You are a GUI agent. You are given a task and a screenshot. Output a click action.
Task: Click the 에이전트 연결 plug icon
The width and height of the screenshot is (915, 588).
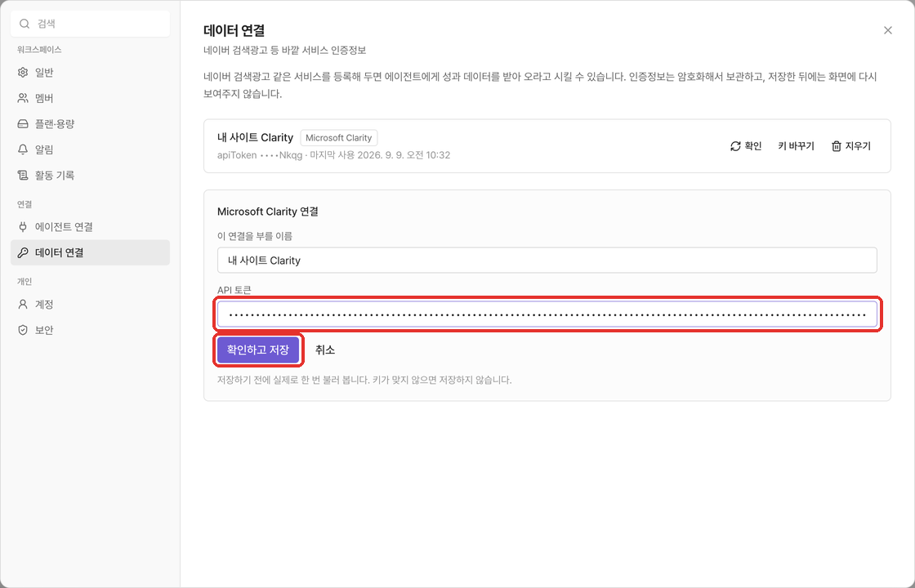[23, 227]
